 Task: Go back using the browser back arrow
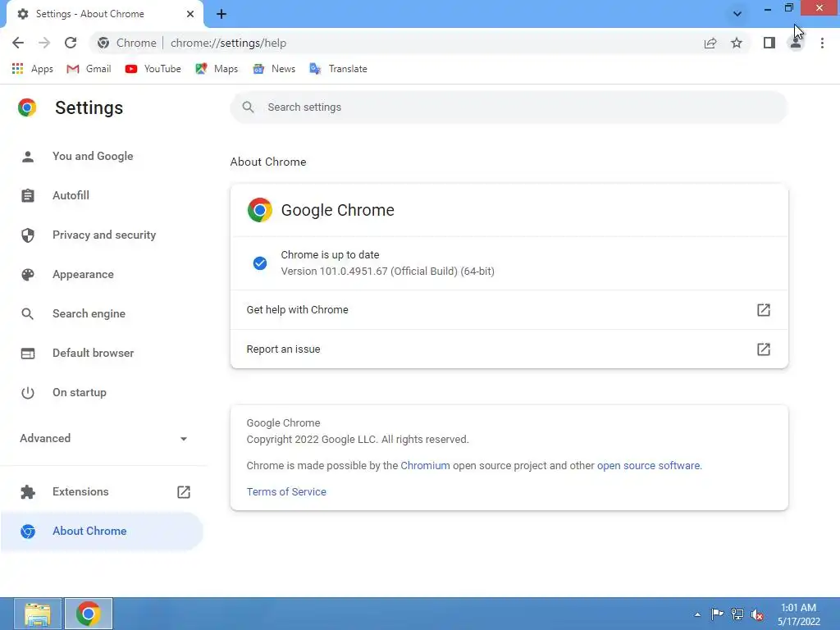[x=18, y=43]
